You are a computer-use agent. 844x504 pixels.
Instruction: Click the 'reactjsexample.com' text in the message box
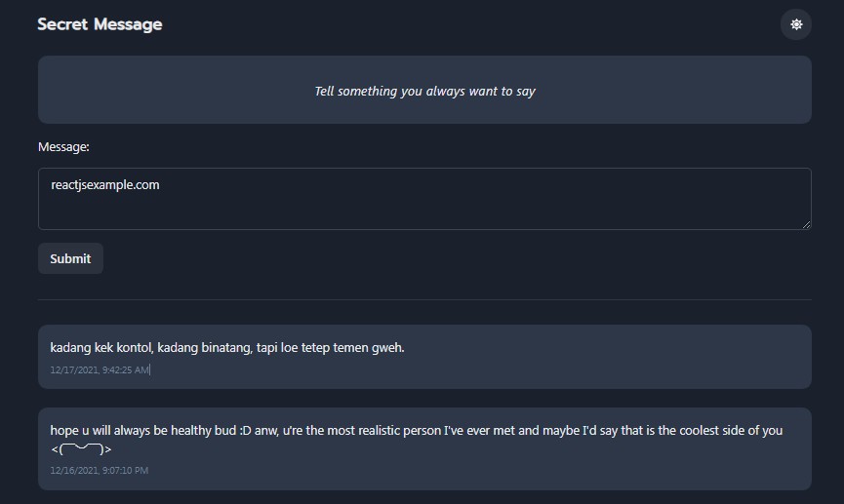coord(105,184)
